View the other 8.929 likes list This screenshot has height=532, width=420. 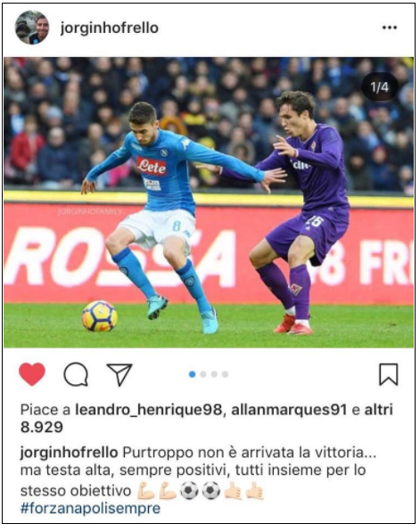[x=207, y=418]
